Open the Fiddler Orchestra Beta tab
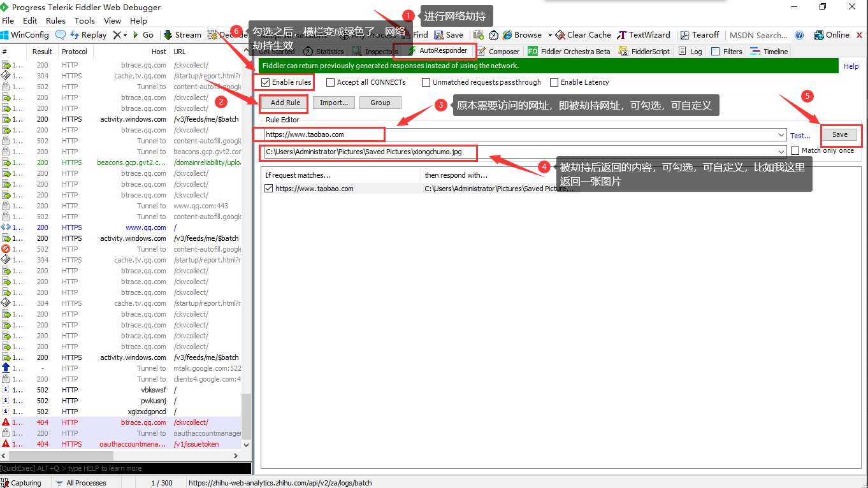The image size is (868, 488). [568, 52]
